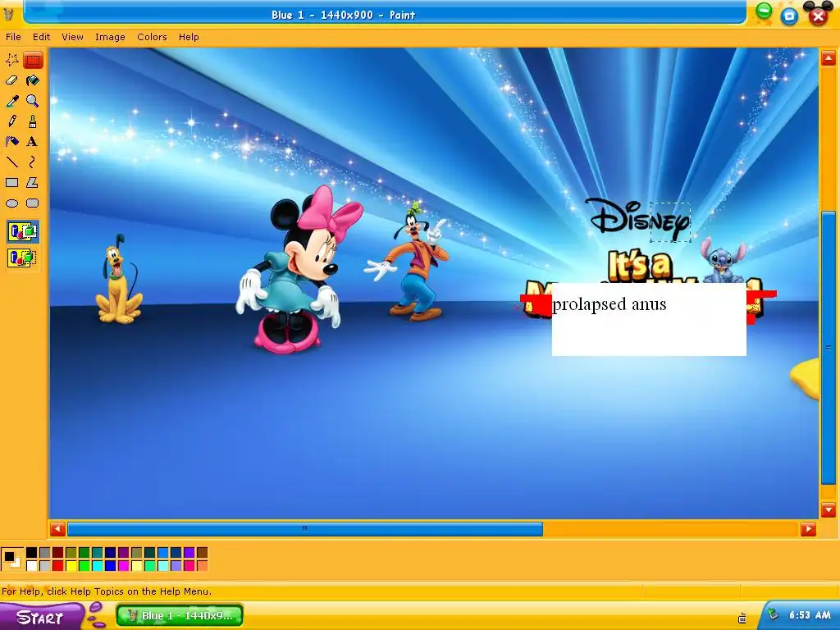
Task: Enable opaque selection drawing mode
Action: 22,232
